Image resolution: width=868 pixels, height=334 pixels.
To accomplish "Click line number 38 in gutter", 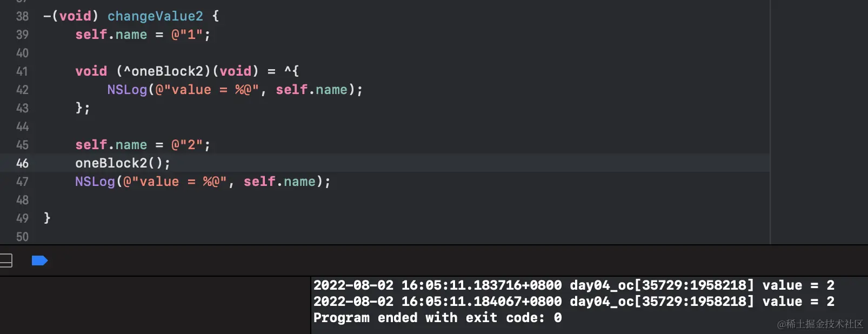I will point(22,16).
